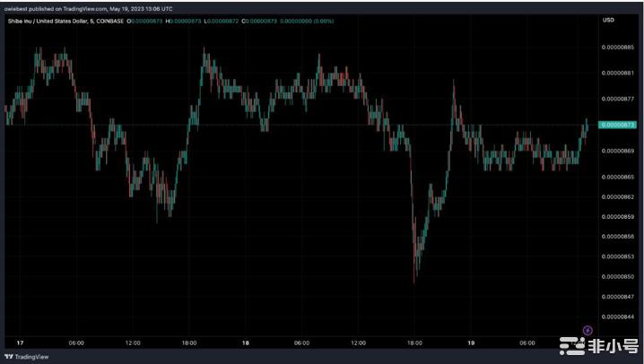
Task: Click the date label 19 on time axis
Action: 471,342
